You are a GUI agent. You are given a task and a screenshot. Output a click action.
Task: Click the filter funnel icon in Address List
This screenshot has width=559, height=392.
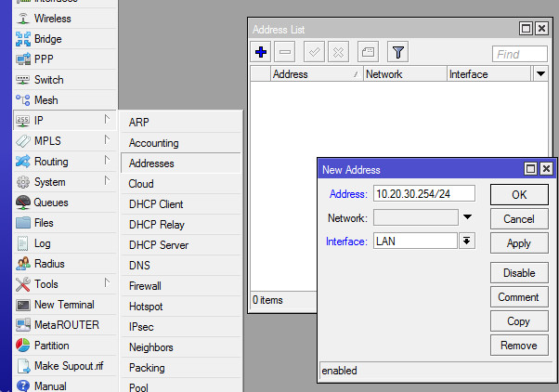tap(397, 53)
